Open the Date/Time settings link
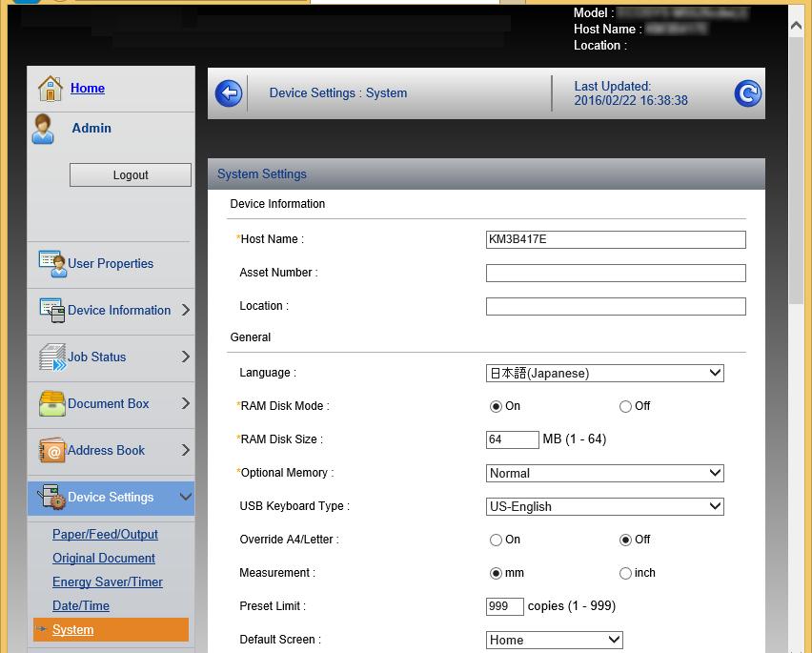 pos(81,606)
